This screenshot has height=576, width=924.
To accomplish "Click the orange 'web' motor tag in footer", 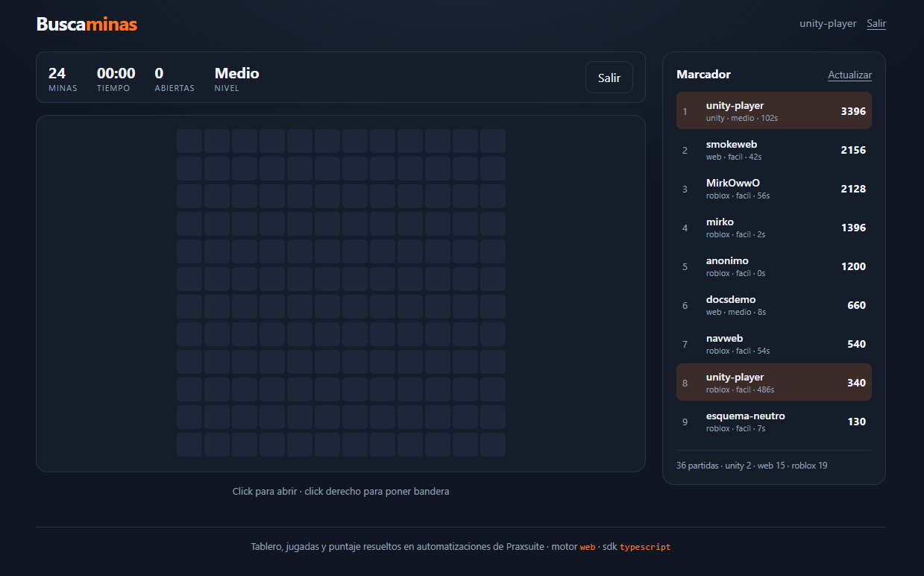I will (x=588, y=547).
